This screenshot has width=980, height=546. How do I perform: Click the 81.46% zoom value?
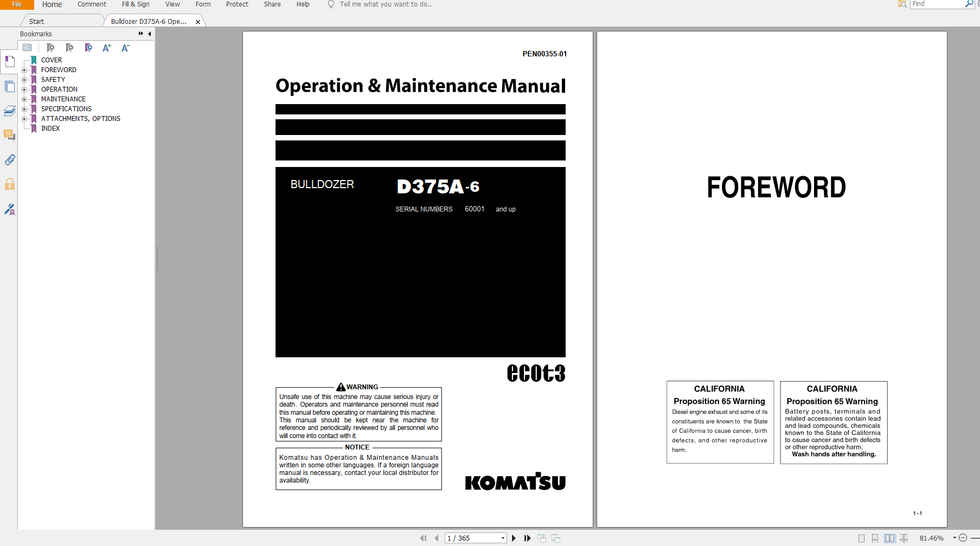click(931, 538)
